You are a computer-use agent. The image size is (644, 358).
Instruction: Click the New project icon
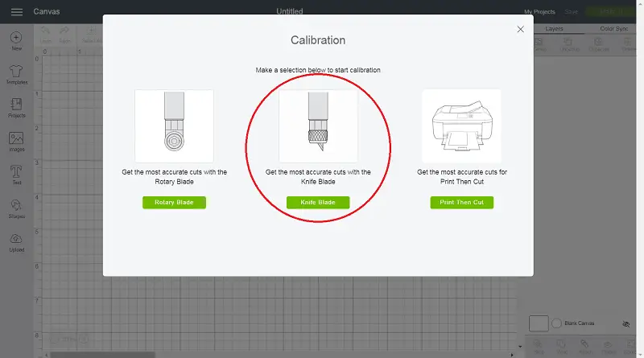[16, 37]
